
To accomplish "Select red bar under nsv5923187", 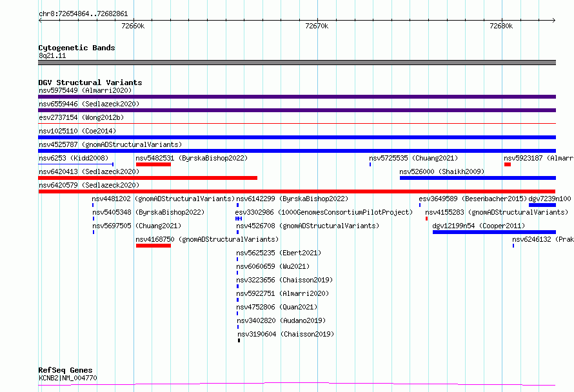I will point(508,164).
